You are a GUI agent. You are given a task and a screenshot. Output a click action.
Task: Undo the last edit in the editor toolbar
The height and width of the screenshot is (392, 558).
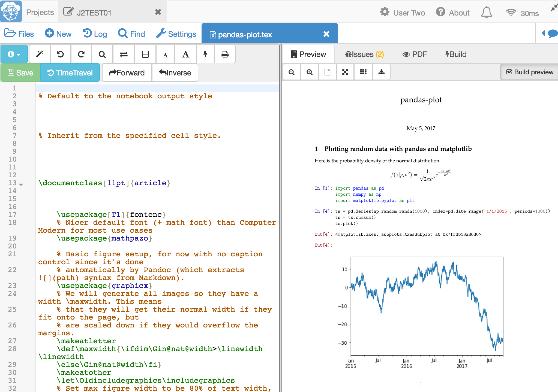tap(60, 54)
